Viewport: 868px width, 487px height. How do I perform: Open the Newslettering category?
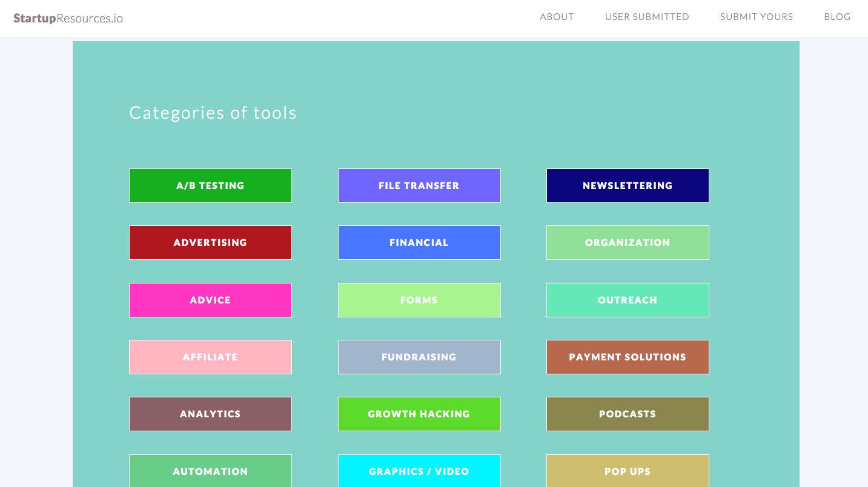[x=628, y=185]
